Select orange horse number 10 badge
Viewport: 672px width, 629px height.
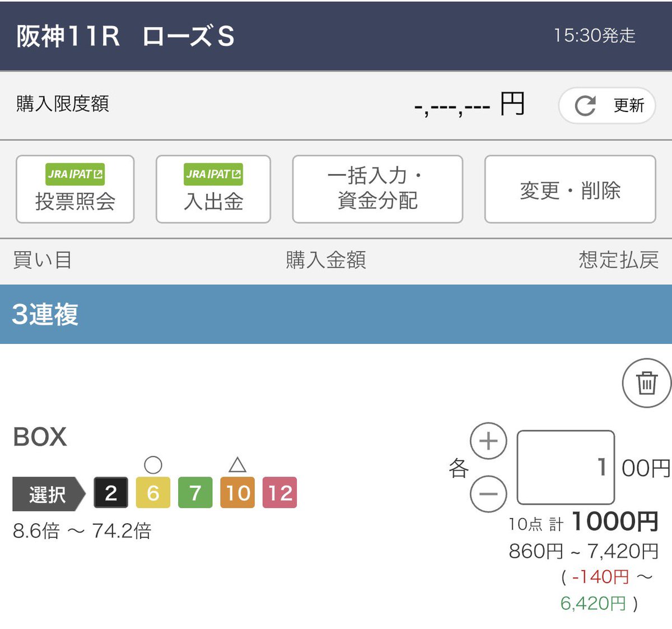coord(237,493)
